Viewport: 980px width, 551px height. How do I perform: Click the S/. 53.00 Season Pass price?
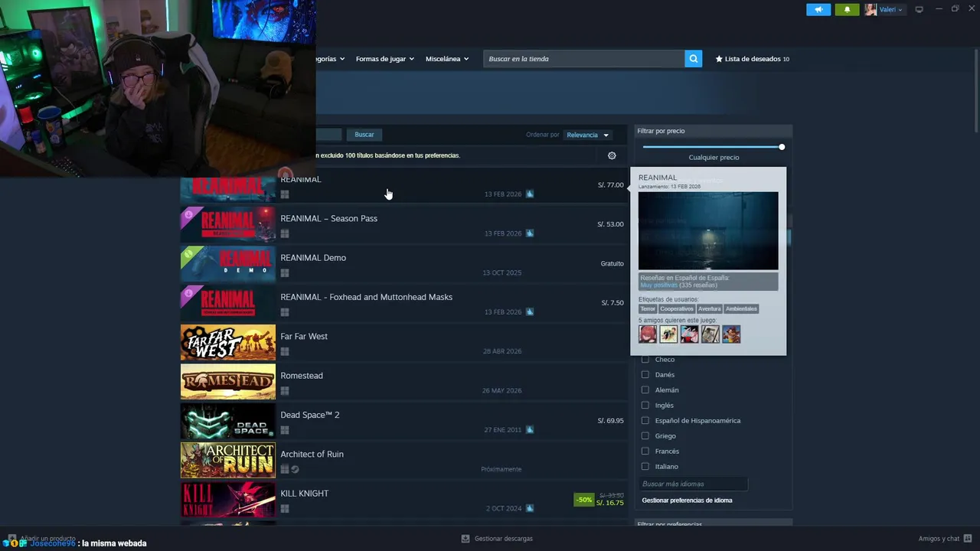click(x=610, y=224)
